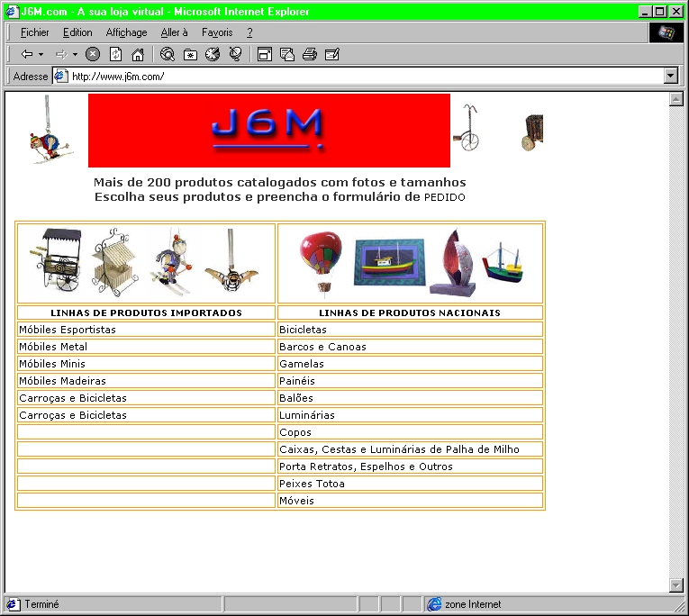Open the Mail toolbar icon
Screen dimensions: 689x616
287,54
